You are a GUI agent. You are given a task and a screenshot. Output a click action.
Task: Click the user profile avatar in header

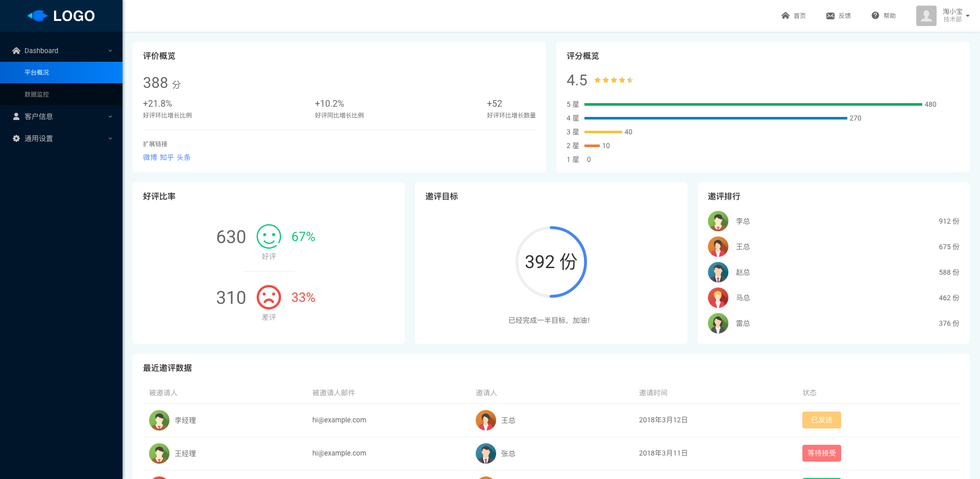pos(926,16)
